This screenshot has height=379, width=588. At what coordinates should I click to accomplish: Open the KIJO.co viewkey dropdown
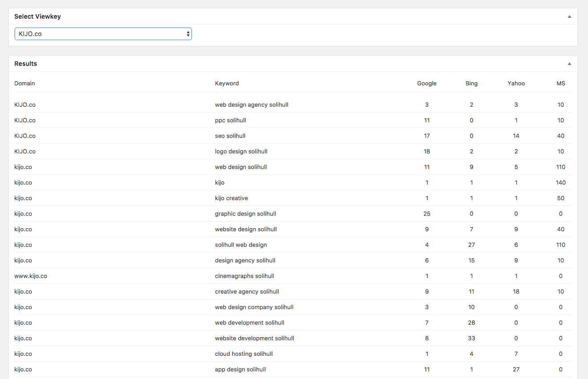pyautogui.click(x=103, y=34)
